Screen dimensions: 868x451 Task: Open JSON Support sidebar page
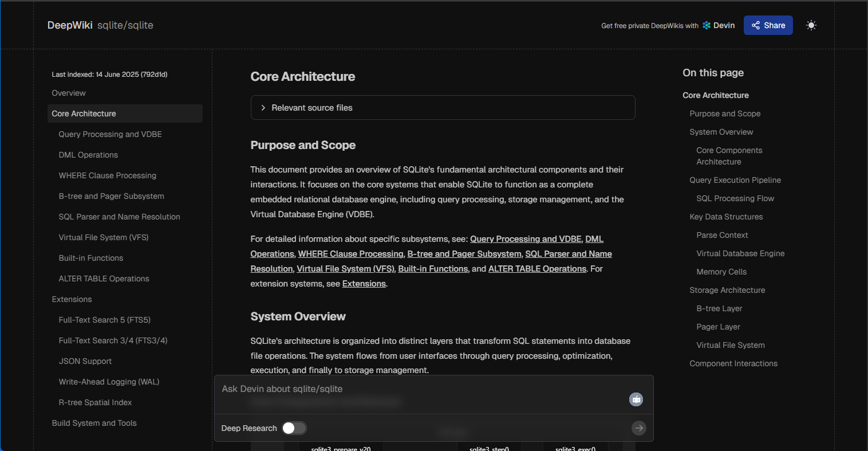click(85, 361)
